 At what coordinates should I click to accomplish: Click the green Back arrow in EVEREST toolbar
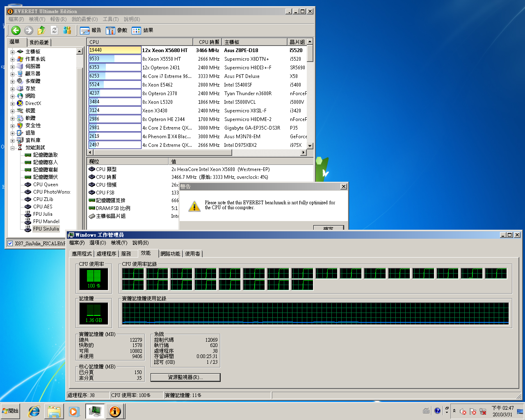[16, 30]
